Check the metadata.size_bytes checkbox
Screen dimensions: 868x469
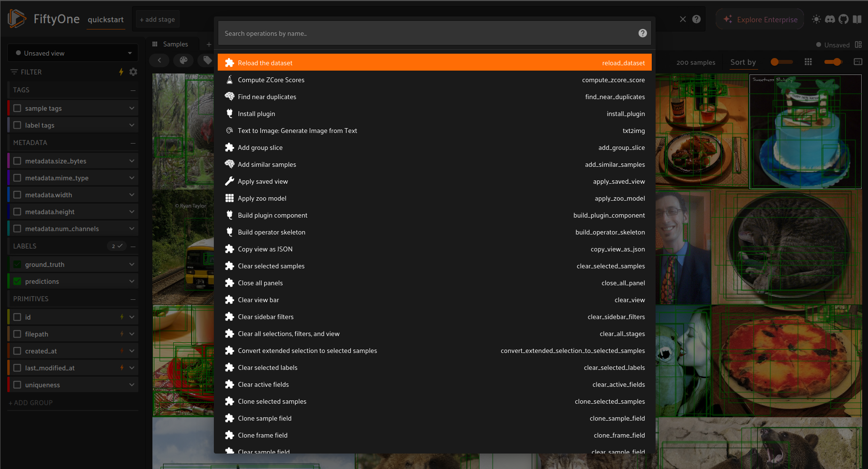coord(17,161)
